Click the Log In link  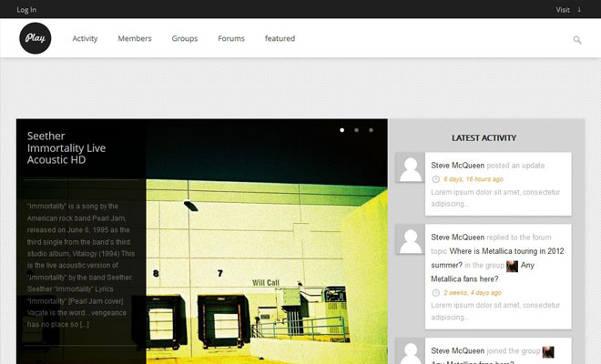[x=26, y=10]
